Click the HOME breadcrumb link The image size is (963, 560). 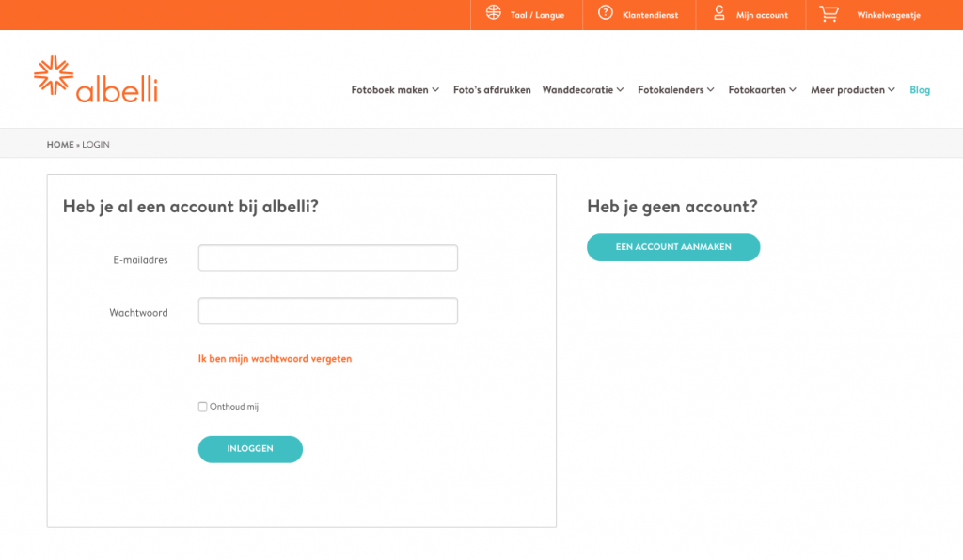click(x=60, y=145)
